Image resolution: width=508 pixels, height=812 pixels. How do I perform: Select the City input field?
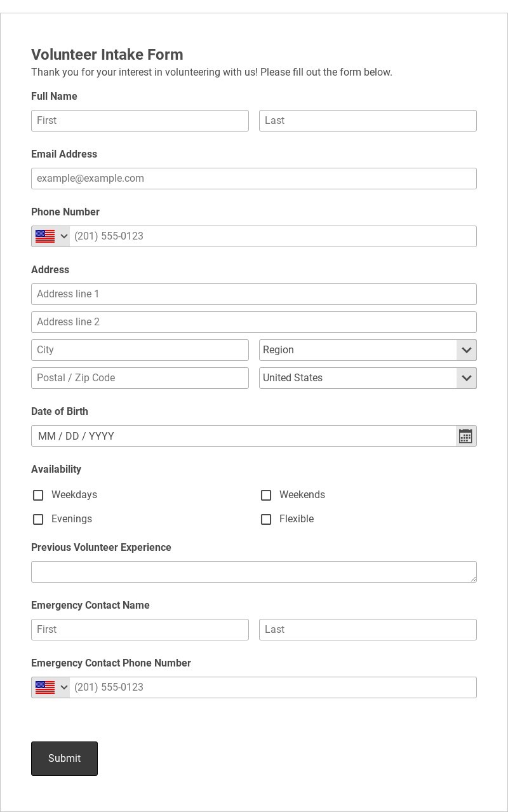140,350
